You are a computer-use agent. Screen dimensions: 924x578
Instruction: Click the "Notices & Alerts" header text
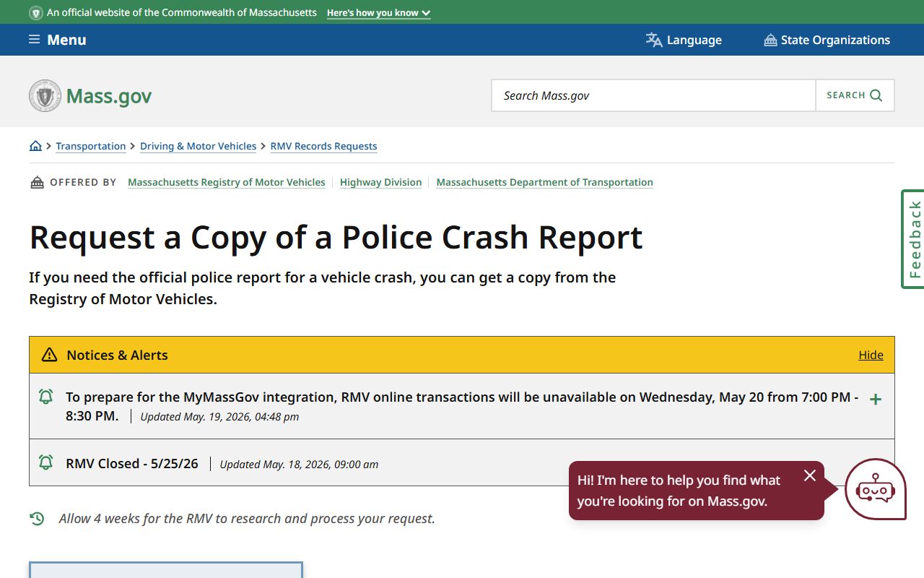point(117,355)
